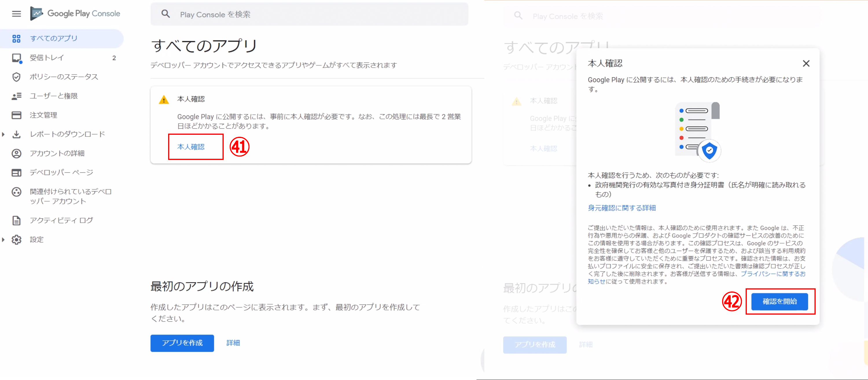Click the 注文管理 card icon

(x=16, y=115)
